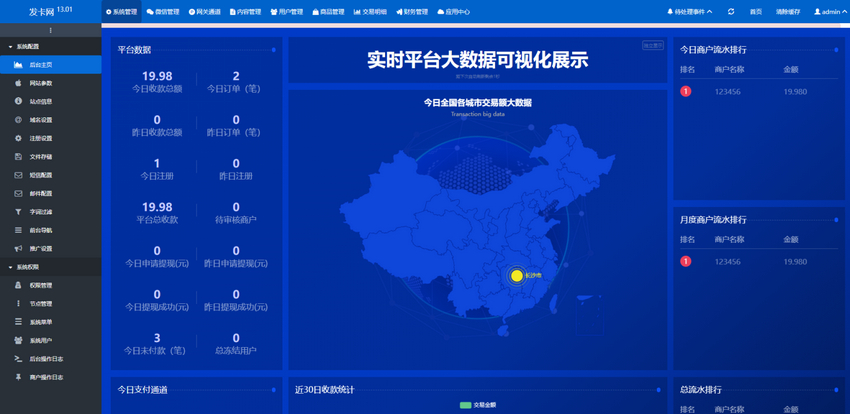Click merchant 123456 in 月度商户流水排行

(x=727, y=262)
